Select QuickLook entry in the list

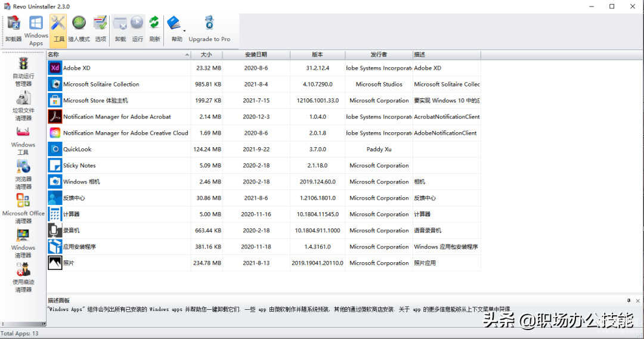(x=77, y=150)
